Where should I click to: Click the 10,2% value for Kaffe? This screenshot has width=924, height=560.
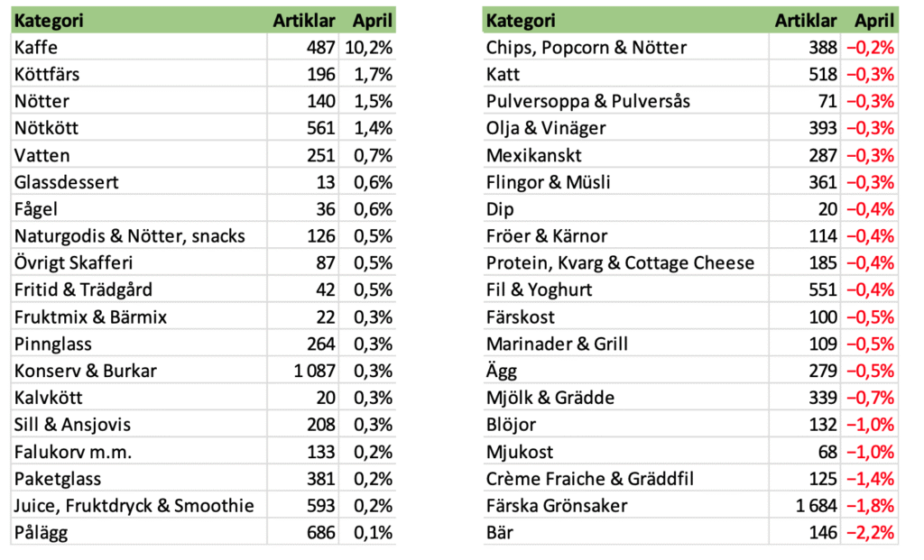[367, 48]
